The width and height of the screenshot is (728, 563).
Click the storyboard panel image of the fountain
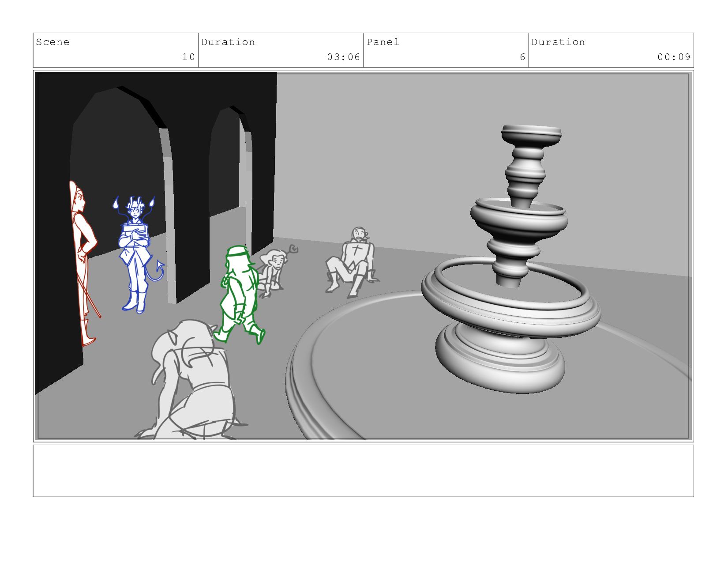(x=363, y=256)
